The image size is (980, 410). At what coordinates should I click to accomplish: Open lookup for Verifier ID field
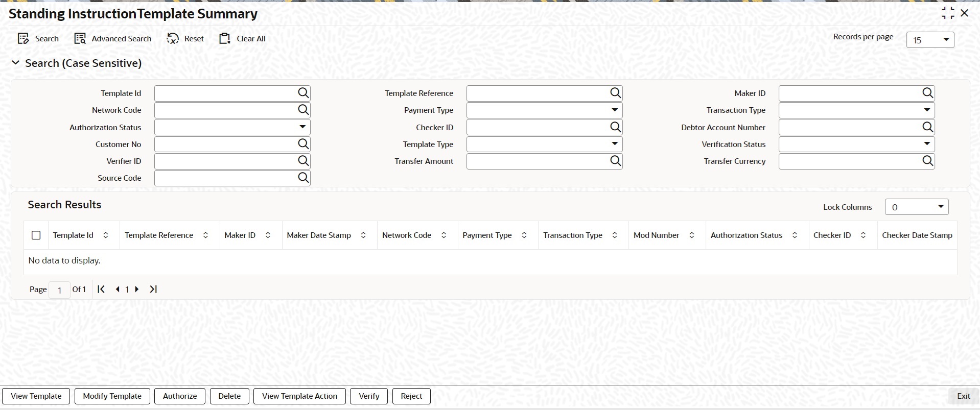click(303, 161)
